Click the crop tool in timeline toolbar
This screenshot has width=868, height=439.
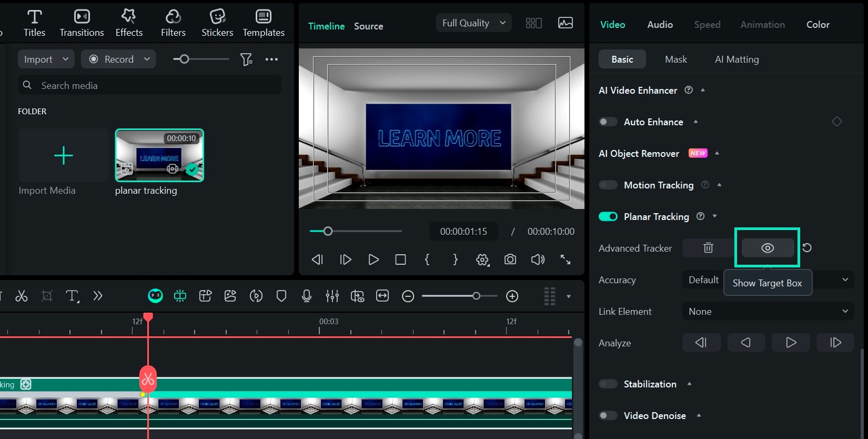click(x=47, y=296)
